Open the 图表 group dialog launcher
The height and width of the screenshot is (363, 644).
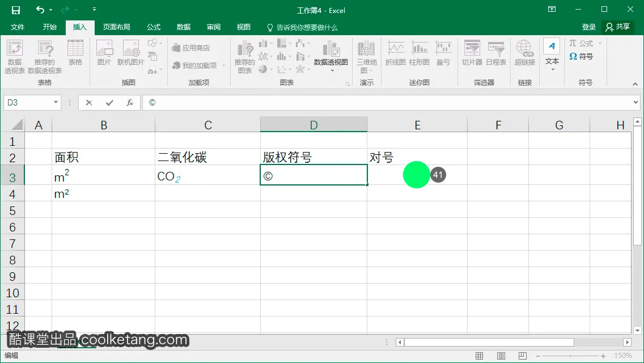[348, 84]
